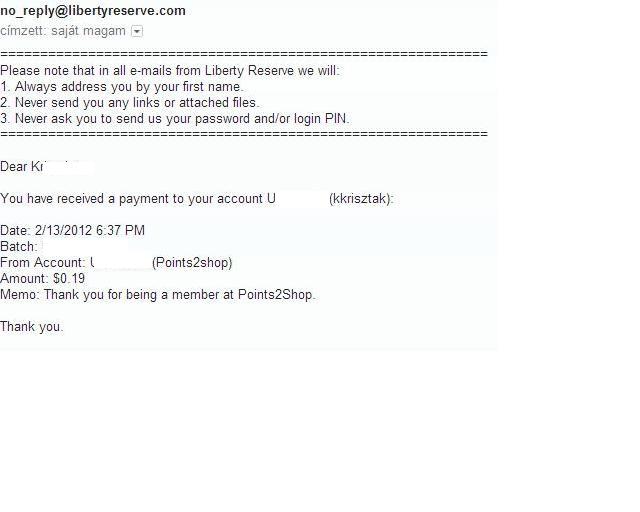This screenshot has width=640, height=512.
Task: Click the redacted account number after 'account U'
Action: tap(302, 199)
